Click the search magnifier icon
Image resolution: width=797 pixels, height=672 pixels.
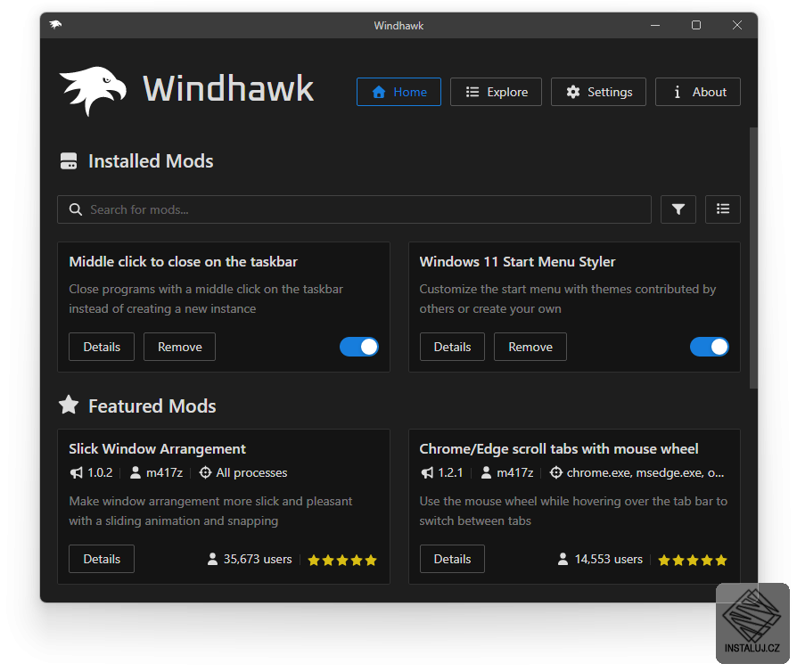[76, 209]
